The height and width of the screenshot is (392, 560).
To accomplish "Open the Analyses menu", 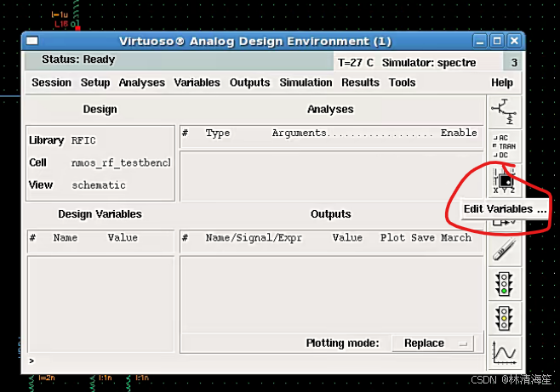I will click(142, 82).
